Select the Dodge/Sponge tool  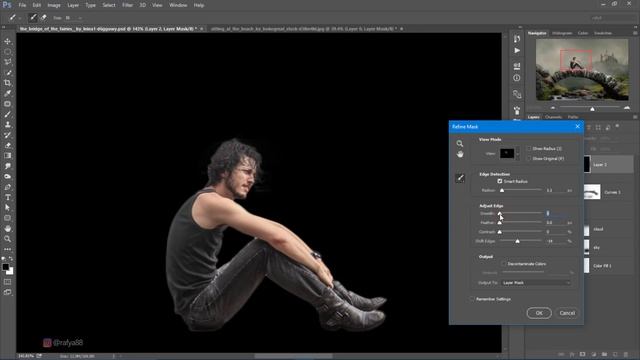pyautogui.click(x=8, y=176)
